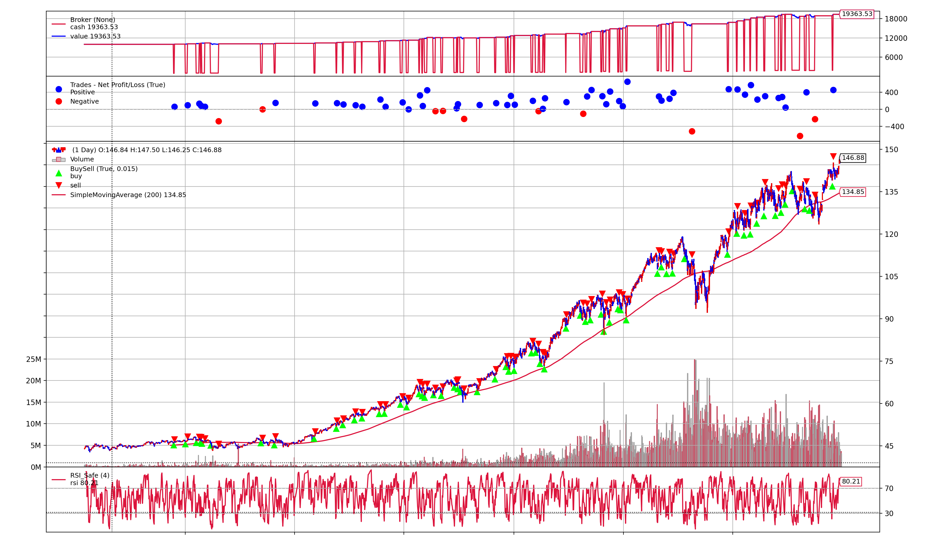The width and height of the screenshot is (926, 560).
Task: Click the Volume legend bar icon
Action: pos(59,159)
